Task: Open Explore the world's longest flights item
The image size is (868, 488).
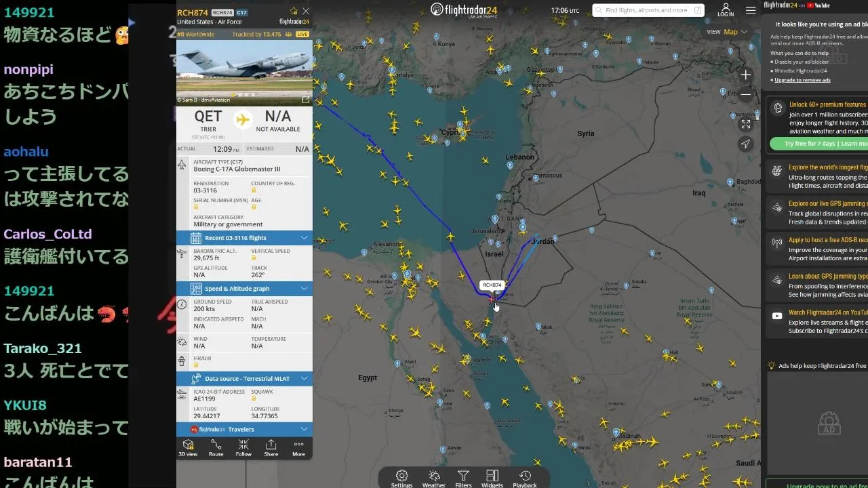Action: (x=818, y=176)
